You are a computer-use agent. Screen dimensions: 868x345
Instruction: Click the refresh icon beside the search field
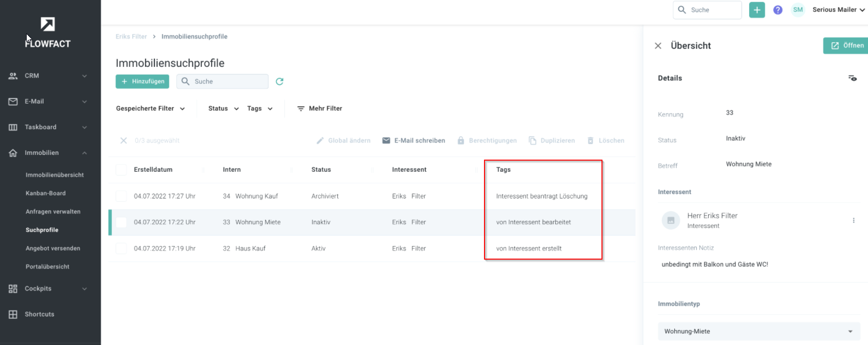[280, 82]
